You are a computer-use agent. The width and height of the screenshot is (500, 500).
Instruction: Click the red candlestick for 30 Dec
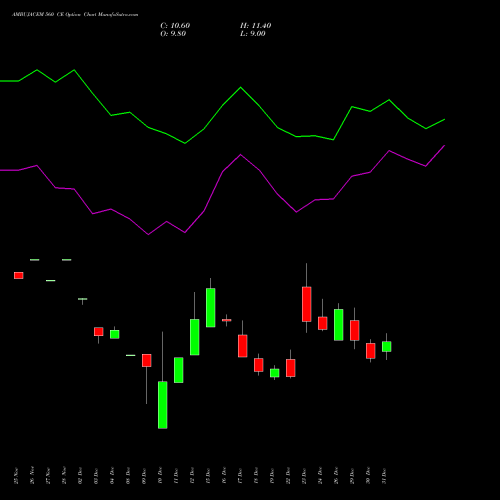371,351
